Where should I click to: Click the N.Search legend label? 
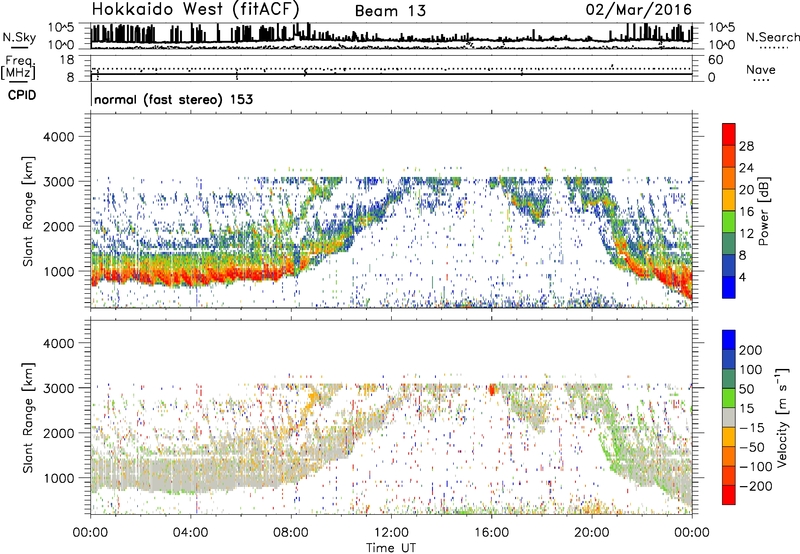772,37
